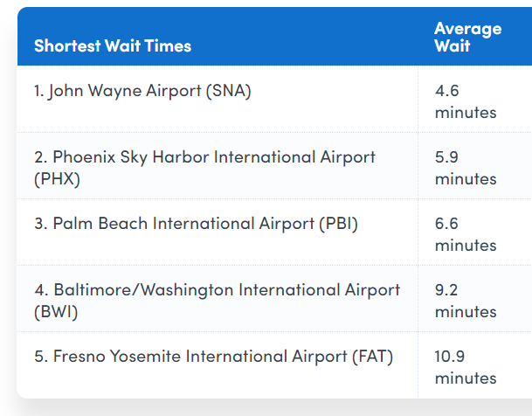Click the Shortest Wait Times column header
The image size is (532, 416).
click(x=113, y=45)
